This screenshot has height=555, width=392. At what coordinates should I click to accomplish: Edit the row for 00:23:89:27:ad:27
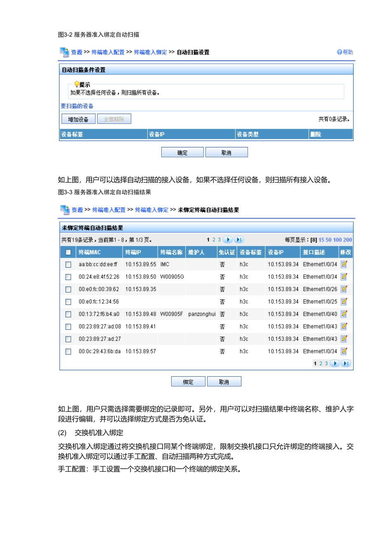(344, 339)
